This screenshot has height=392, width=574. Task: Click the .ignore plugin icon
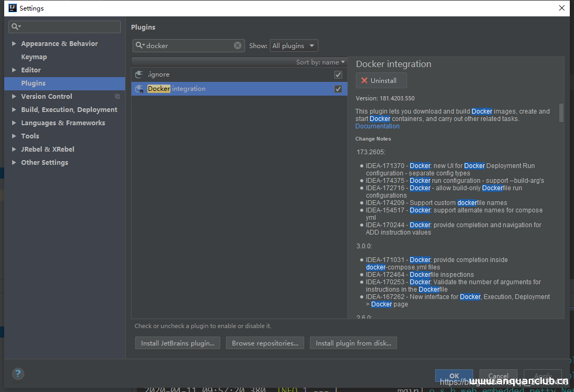coord(139,74)
